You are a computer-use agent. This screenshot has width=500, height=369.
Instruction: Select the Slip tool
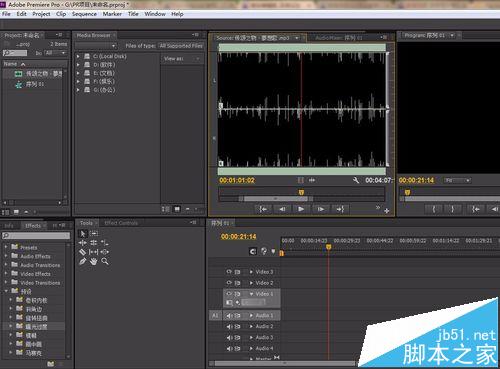pyautogui.click(x=94, y=252)
